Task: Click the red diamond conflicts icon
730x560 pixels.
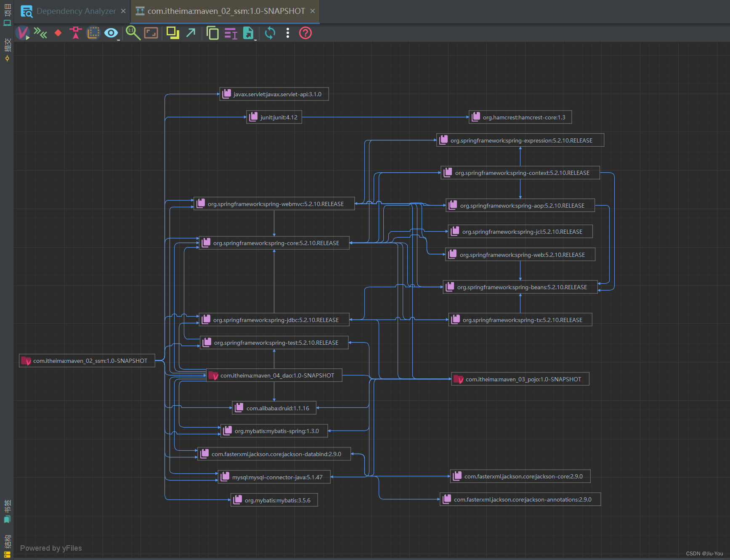Action: point(58,33)
